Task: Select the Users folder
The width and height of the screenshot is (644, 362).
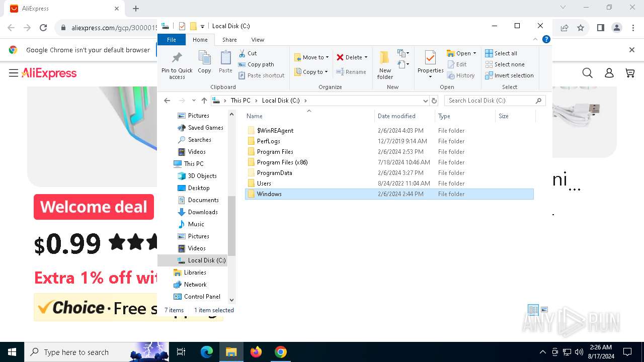Action: point(389,184)
